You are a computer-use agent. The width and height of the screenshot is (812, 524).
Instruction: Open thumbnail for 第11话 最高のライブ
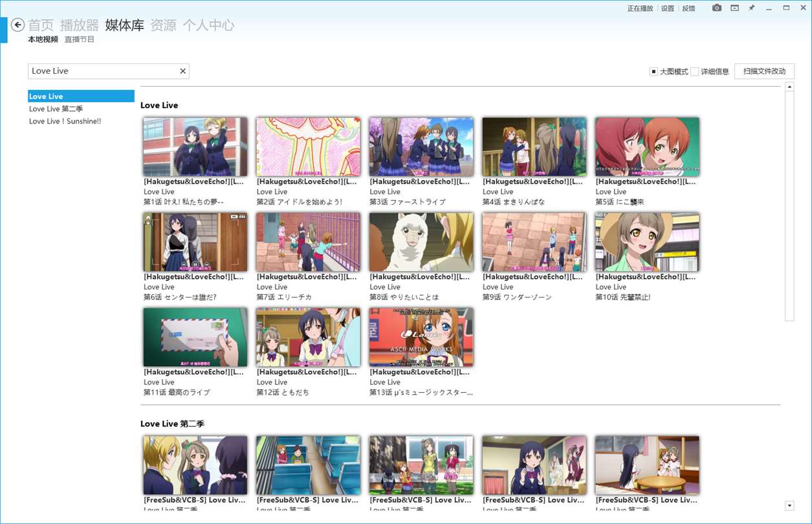coord(195,337)
